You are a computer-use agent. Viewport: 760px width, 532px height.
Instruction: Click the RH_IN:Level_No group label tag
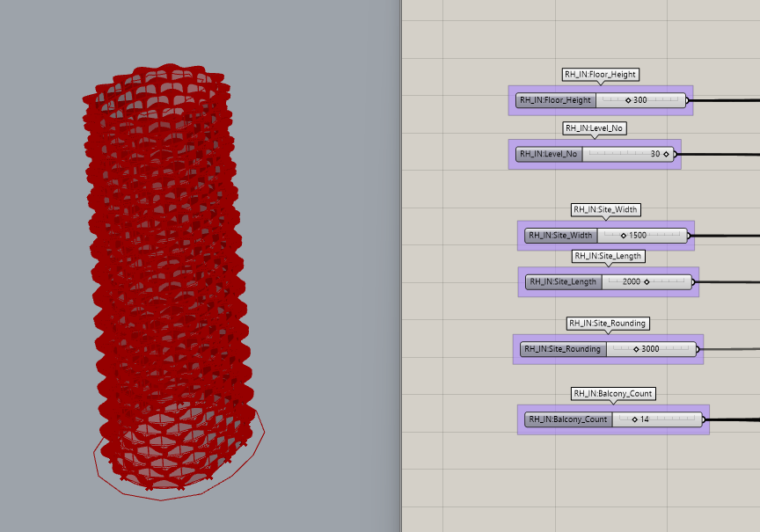point(595,128)
